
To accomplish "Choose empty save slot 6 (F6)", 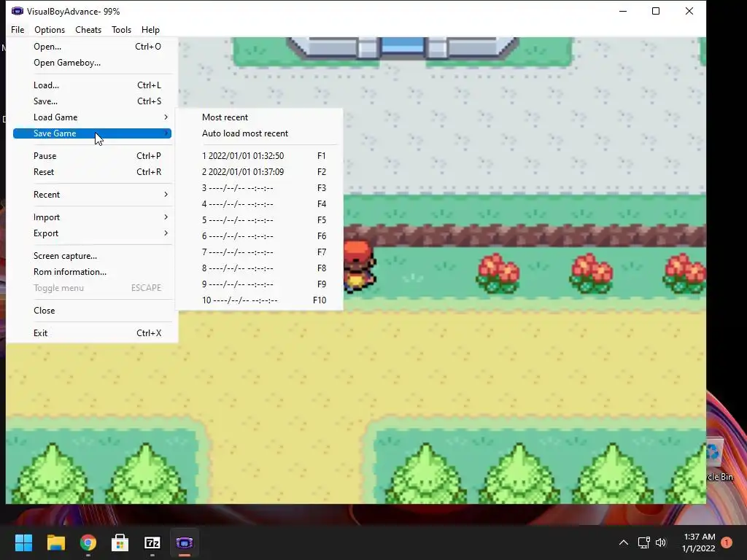I will (259, 236).
